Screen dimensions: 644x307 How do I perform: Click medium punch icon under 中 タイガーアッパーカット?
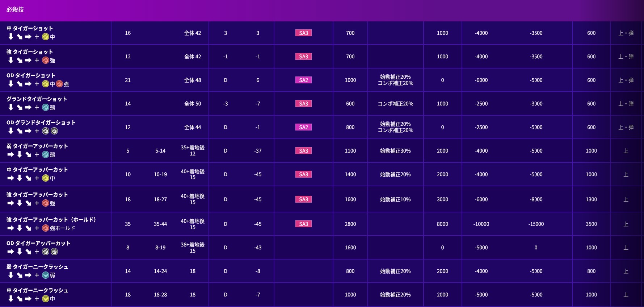[46, 178]
